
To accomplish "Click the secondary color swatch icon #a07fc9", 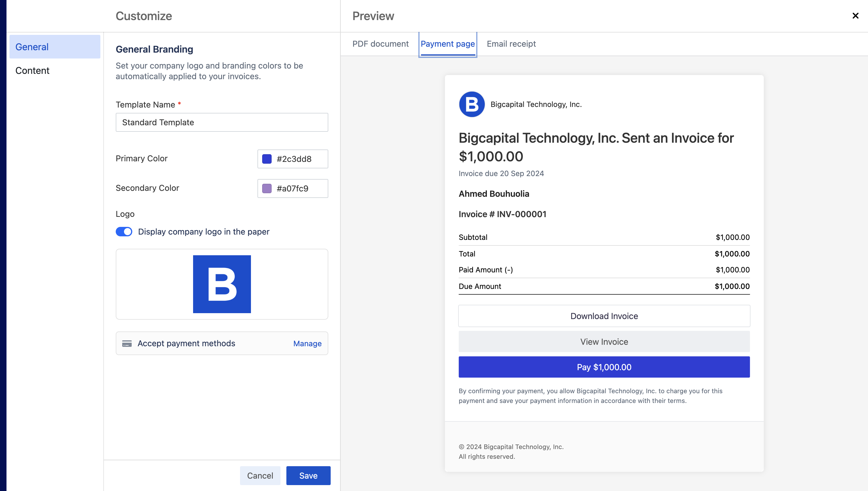I will [x=267, y=188].
